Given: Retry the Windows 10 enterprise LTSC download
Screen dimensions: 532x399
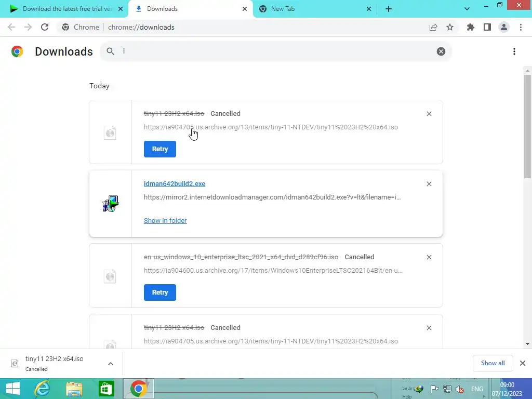Looking at the screenshot, I should (x=160, y=292).
